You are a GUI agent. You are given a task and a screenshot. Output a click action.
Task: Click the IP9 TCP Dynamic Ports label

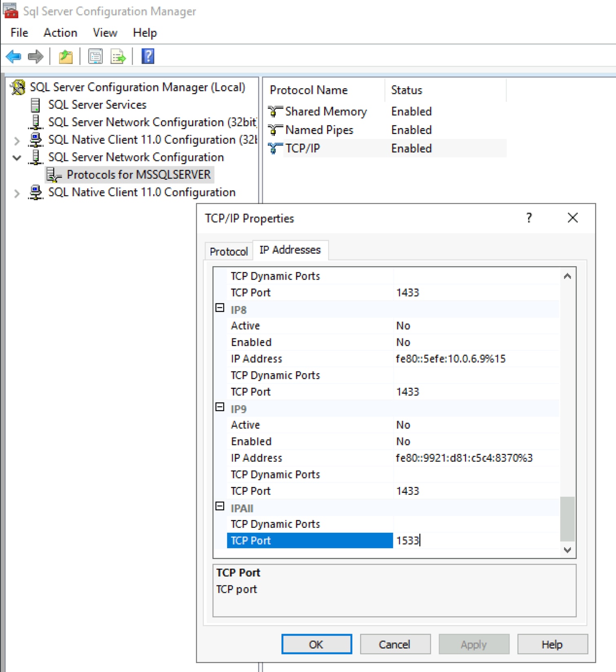(x=275, y=474)
